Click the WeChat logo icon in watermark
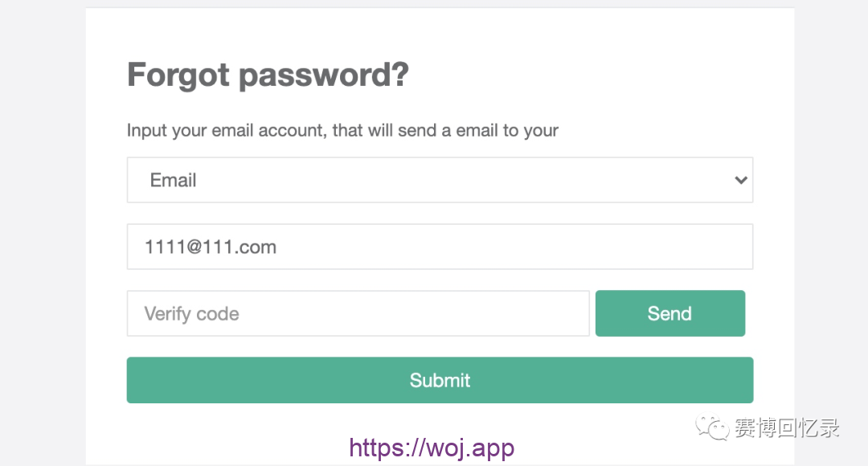 tap(714, 427)
